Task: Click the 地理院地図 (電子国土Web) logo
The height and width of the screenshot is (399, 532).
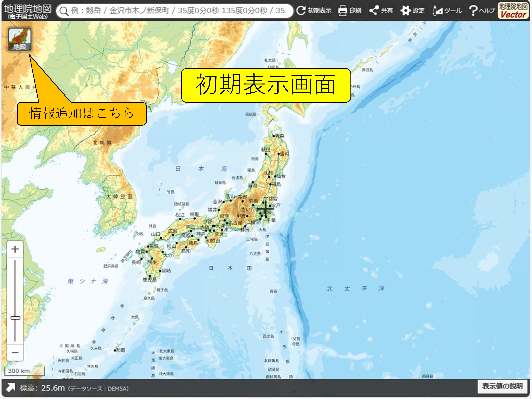Action: (28, 11)
